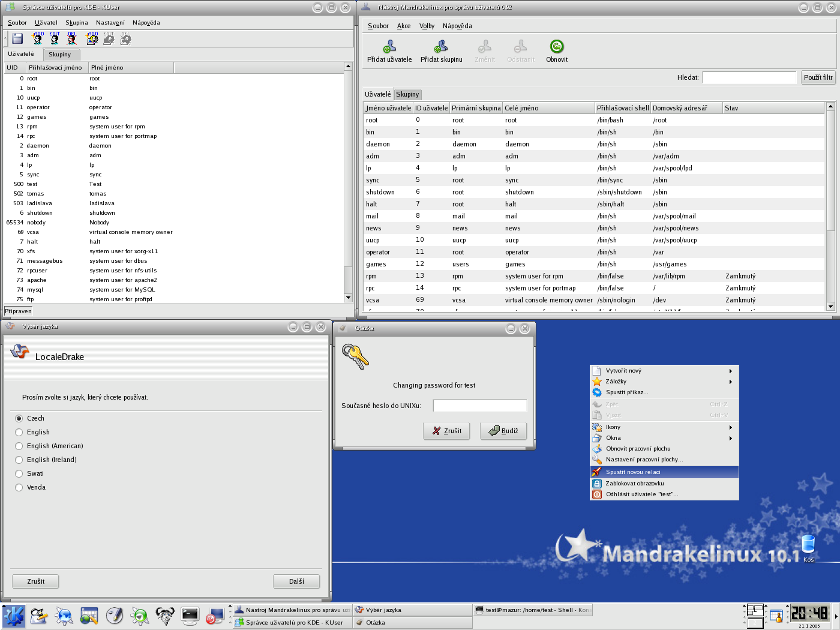Click the Add group icon in KUser
This screenshot has height=630, width=840.
point(92,38)
